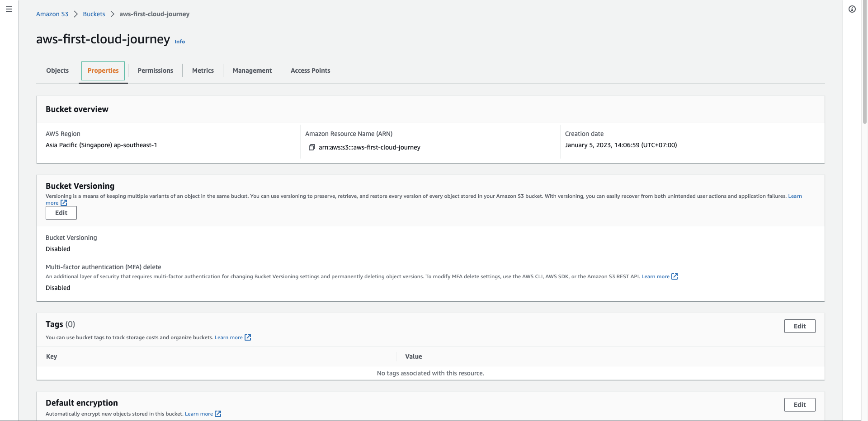Click external link icon beside MFA delete Learn more

pyautogui.click(x=675, y=276)
